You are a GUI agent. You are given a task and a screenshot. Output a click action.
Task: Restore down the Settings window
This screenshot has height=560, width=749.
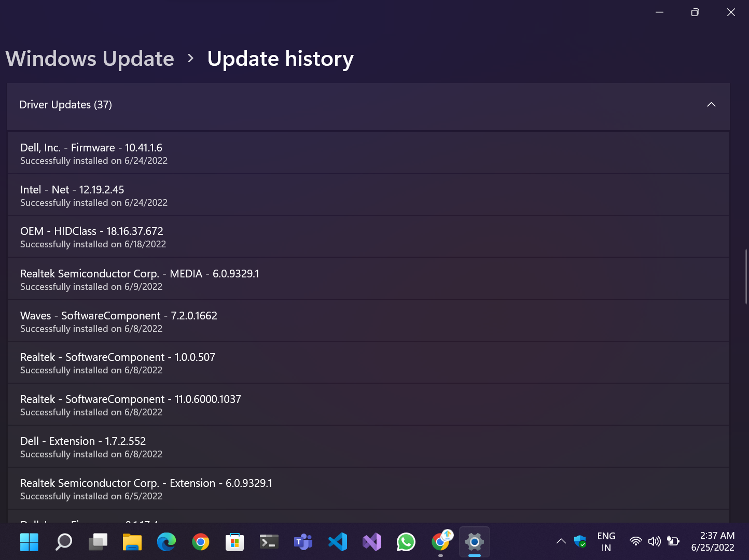(x=695, y=12)
